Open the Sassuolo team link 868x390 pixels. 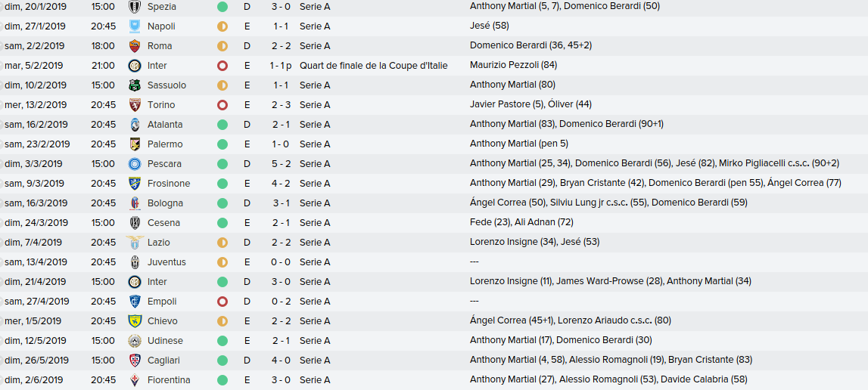166,85
